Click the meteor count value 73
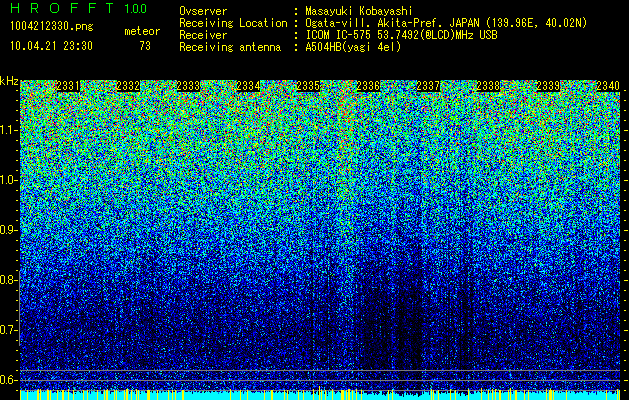This screenshot has height=400, width=629. 145,46
